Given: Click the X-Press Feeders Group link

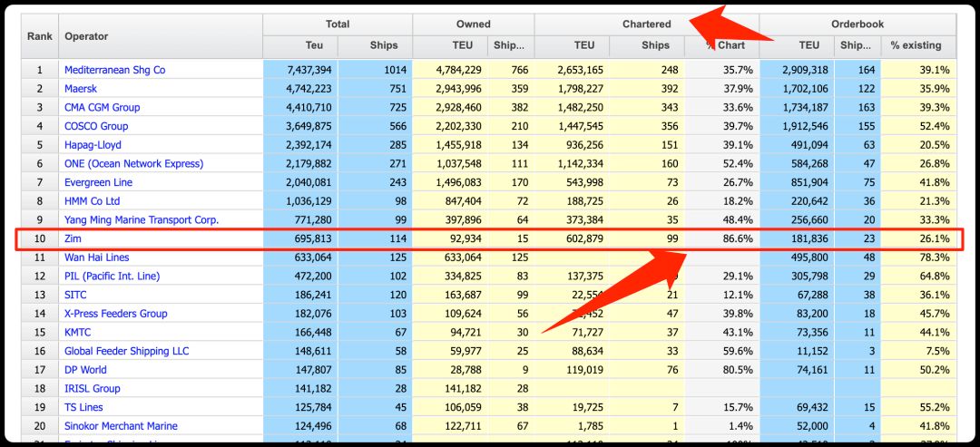Looking at the screenshot, I should 115,314.
